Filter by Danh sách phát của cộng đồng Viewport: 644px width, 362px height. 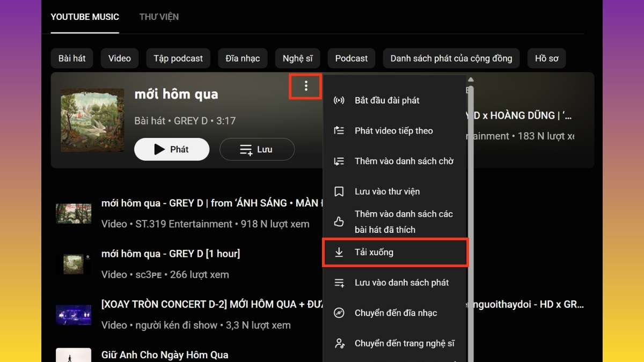tap(451, 58)
